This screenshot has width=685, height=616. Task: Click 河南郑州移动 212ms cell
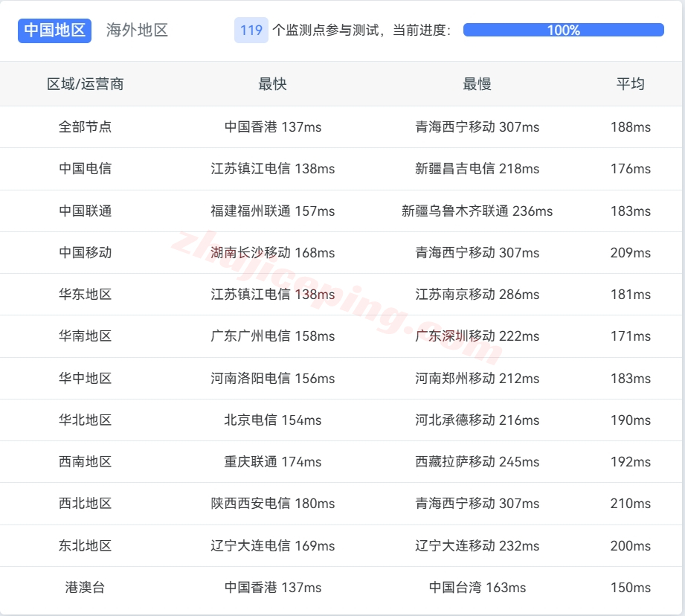coord(477,379)
